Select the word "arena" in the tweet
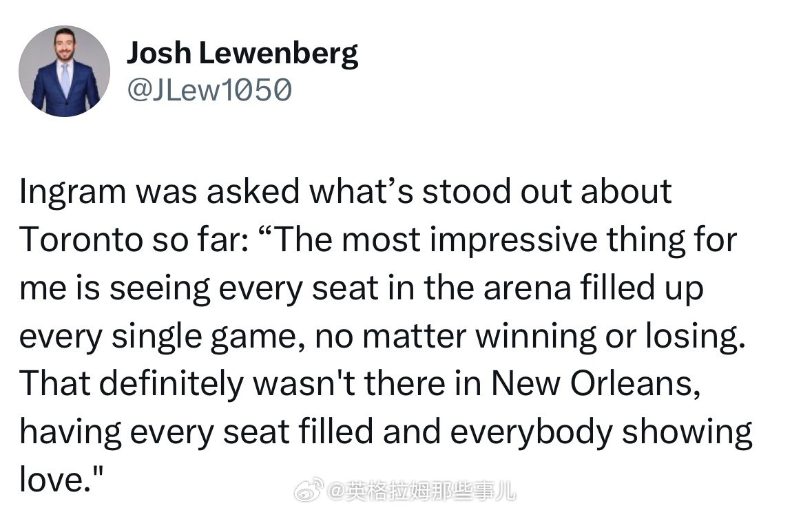This screenshot has height=510, width=812. (527, 289)
